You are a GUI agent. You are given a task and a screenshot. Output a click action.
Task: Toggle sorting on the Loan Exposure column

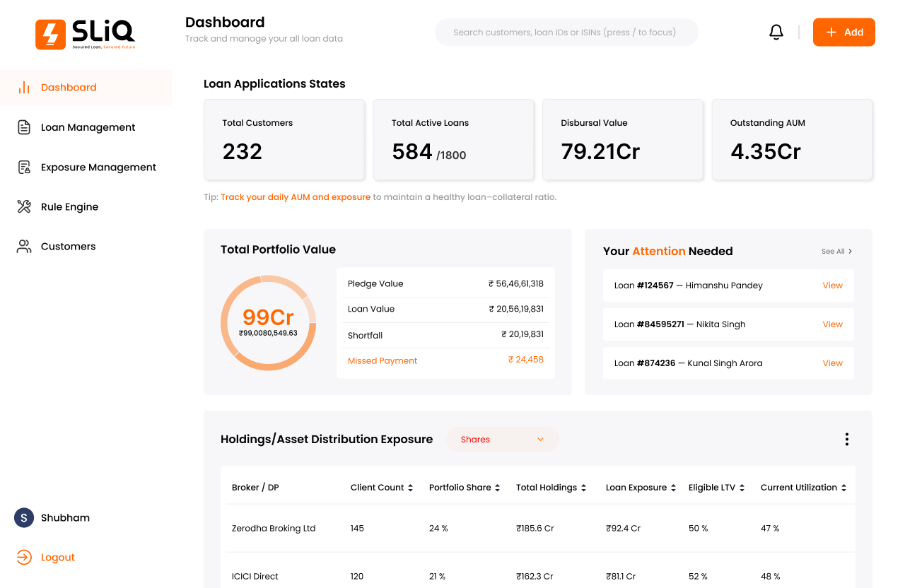(674, 487)
